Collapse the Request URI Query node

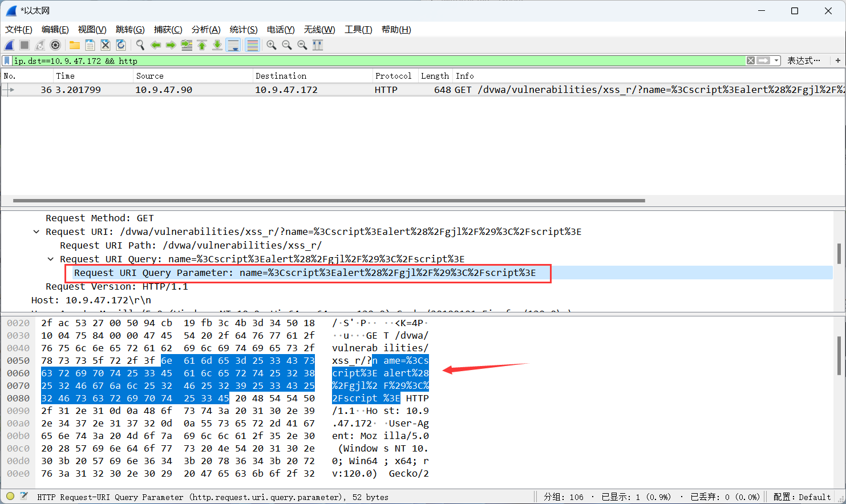(51, 259)
